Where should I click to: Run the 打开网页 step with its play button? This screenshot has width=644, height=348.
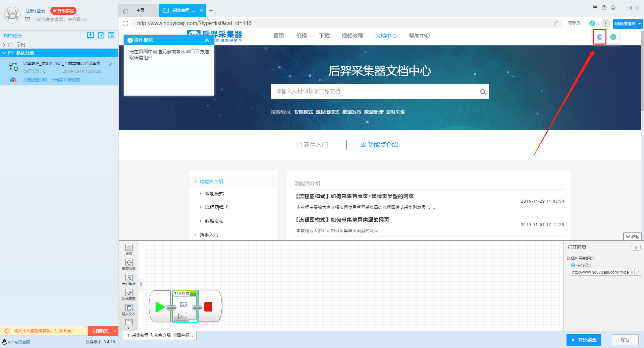point(180,316)
